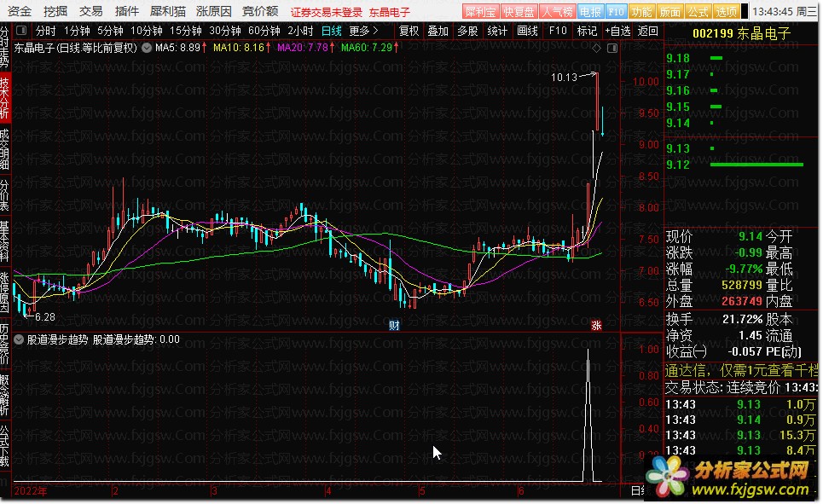Add stock via +自选

click(x=617, y=31)
